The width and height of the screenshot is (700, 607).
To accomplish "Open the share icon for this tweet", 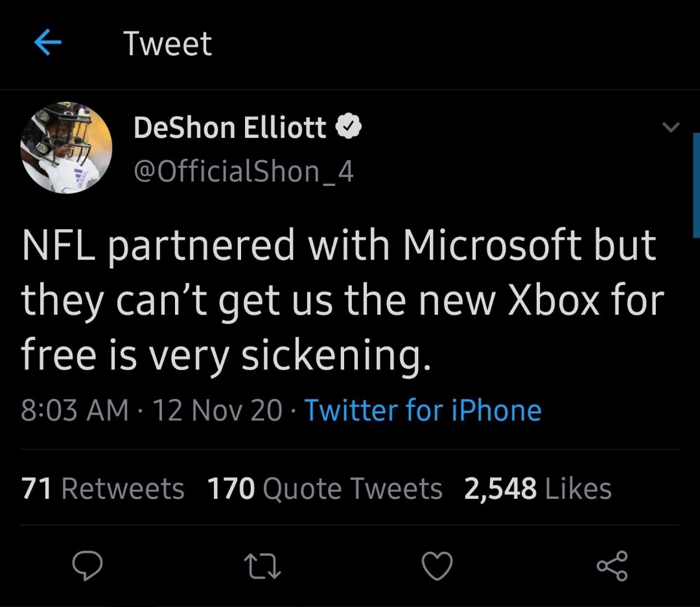I will click(612, 566).
